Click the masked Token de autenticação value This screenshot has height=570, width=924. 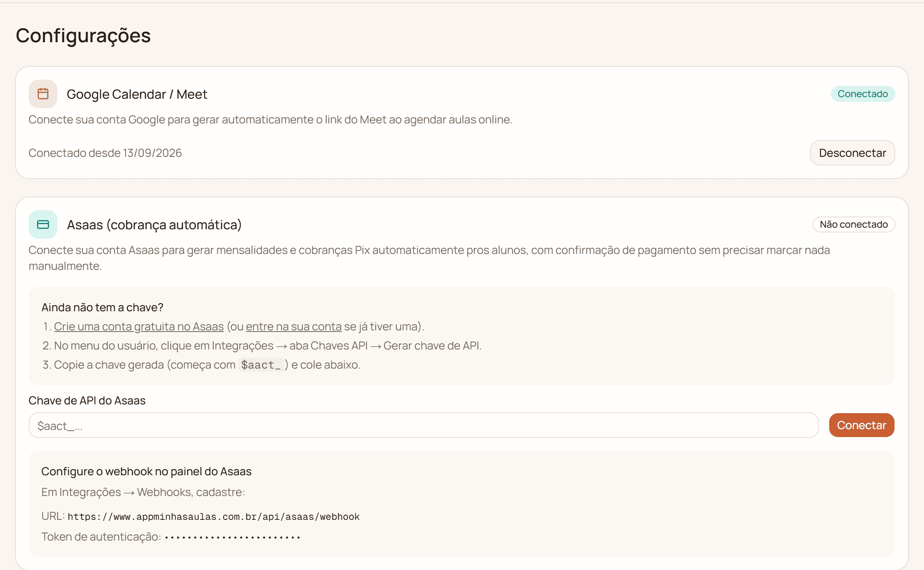[233, 537]
